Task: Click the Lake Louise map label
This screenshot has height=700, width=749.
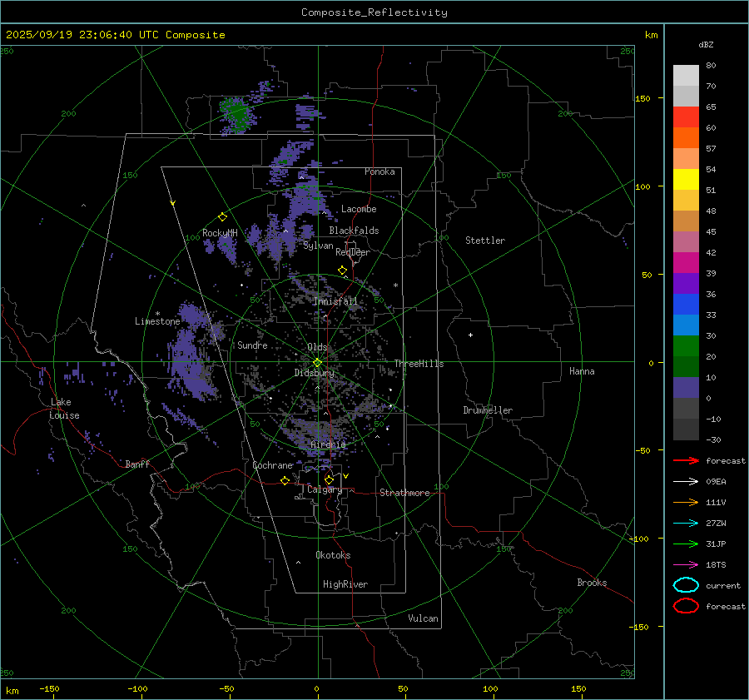Action: 65,409
